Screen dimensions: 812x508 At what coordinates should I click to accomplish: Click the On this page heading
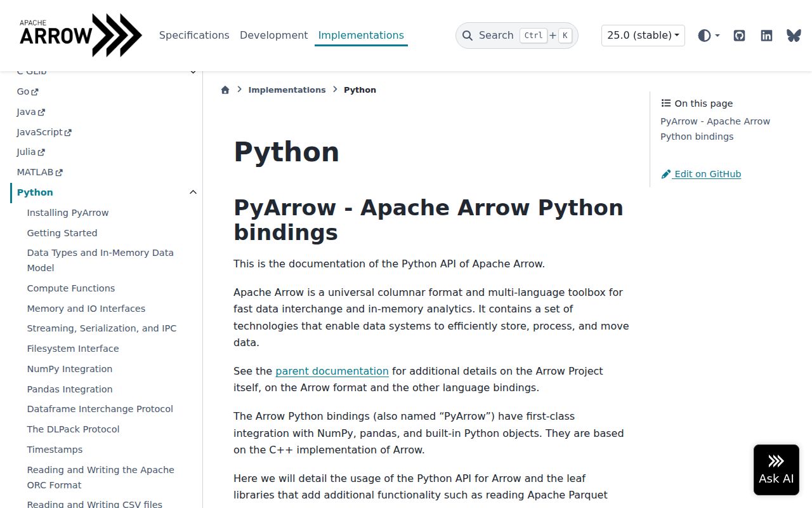(x=697, y=104)
